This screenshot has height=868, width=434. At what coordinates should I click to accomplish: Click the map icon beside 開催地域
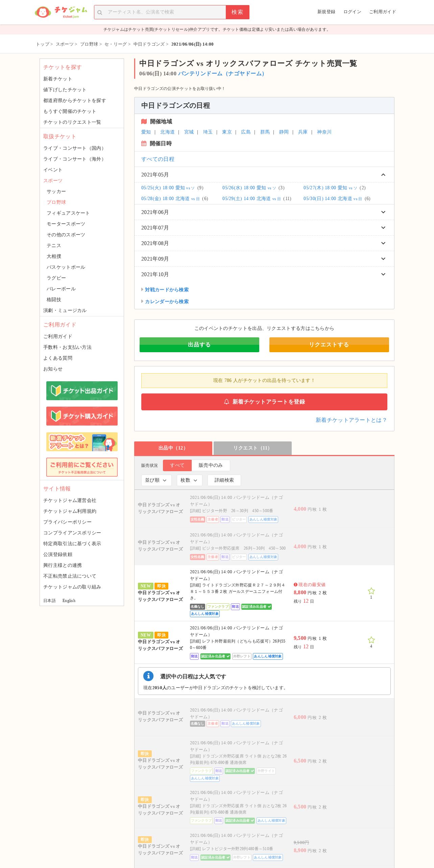(144, 121)
